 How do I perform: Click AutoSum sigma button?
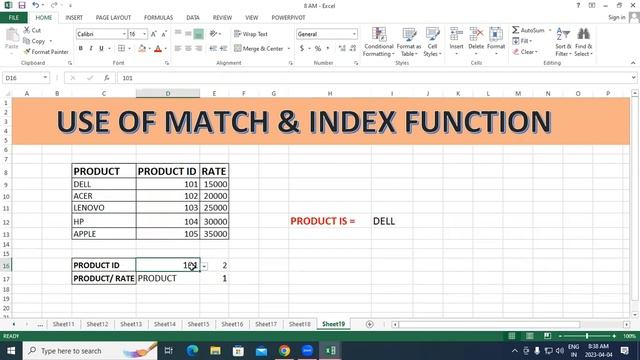tap(528, 30)
